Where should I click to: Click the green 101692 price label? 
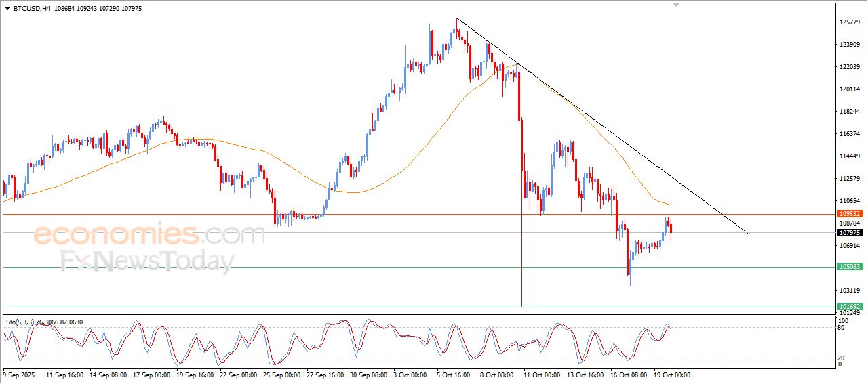850,307
